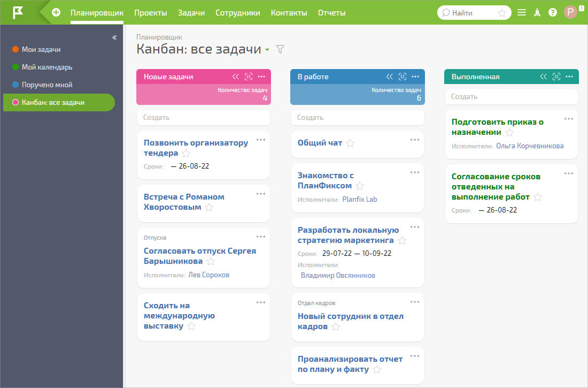Open the Сотрудники menu

point(238,13)
